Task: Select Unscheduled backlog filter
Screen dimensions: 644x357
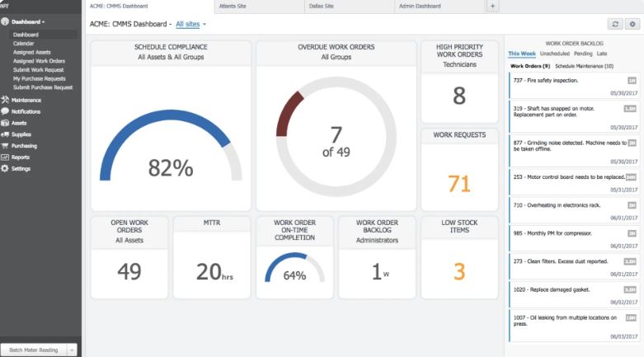Action: pos(554,54)
